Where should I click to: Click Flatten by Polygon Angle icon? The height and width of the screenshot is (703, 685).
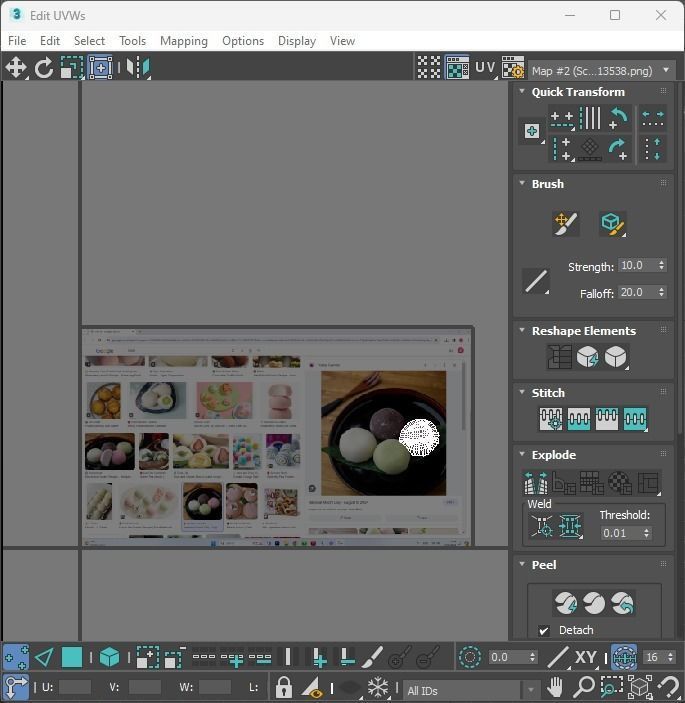tap(564, 483)
